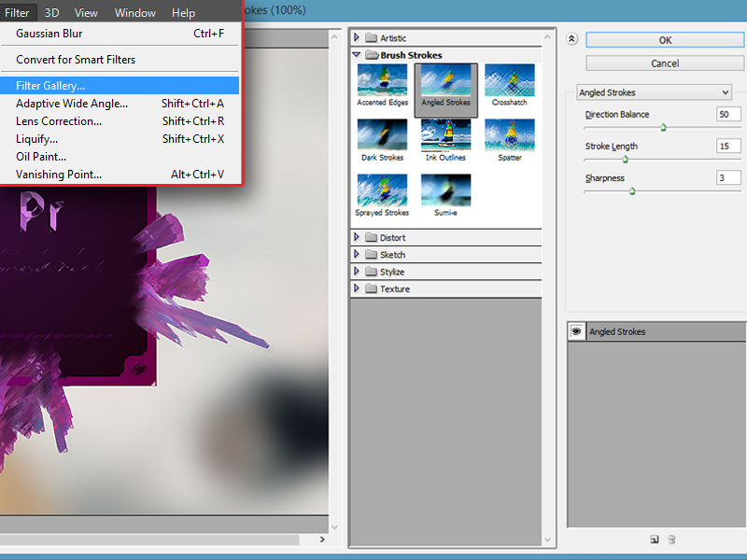Open Adaptive Wide Angle filter
Viewport: 747px width, 560px height.
click(120, 104)
